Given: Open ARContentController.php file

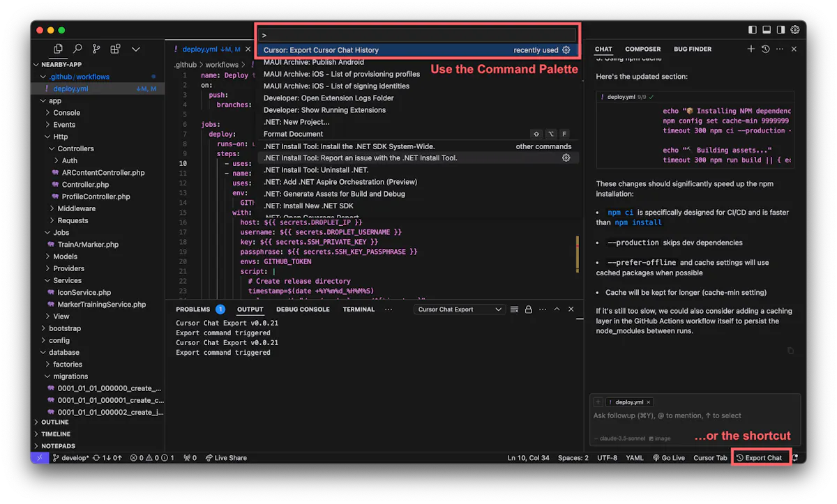Looking at the screenshot, I should click(x=103, y=173).
